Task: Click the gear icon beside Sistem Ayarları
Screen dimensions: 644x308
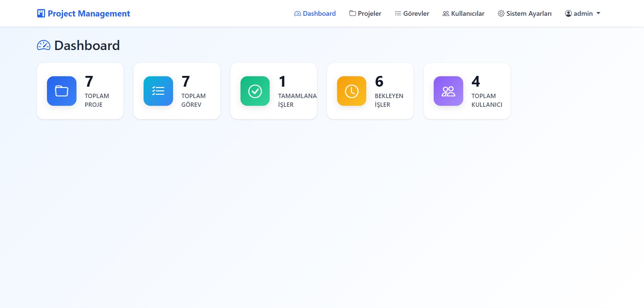Action: point(501,13)
